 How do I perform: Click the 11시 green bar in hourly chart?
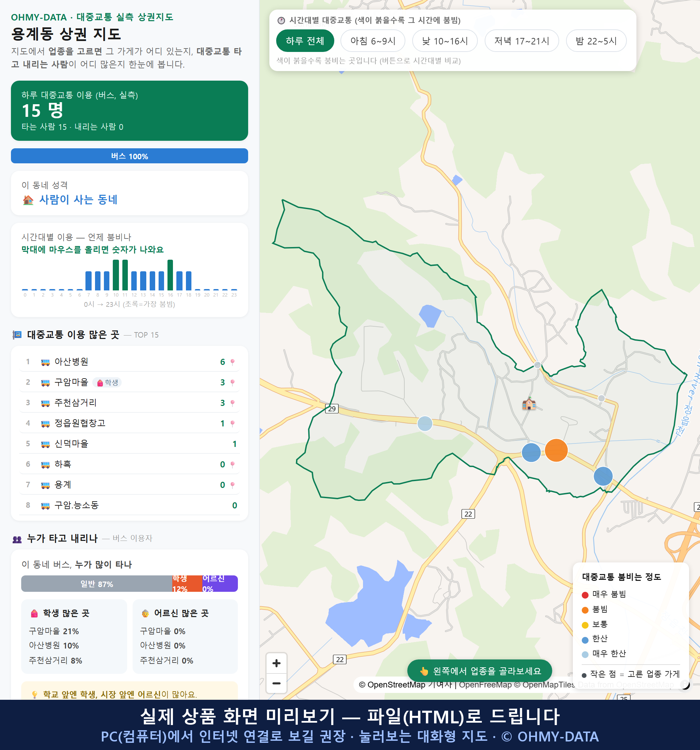(125, 275)
